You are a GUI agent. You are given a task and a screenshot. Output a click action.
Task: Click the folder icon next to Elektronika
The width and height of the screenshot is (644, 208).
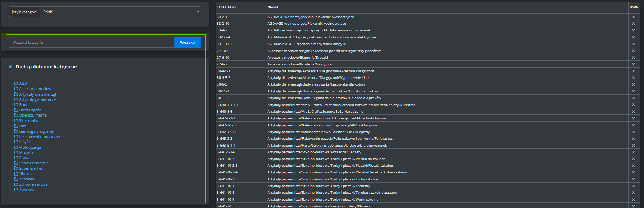coord(16,121)
